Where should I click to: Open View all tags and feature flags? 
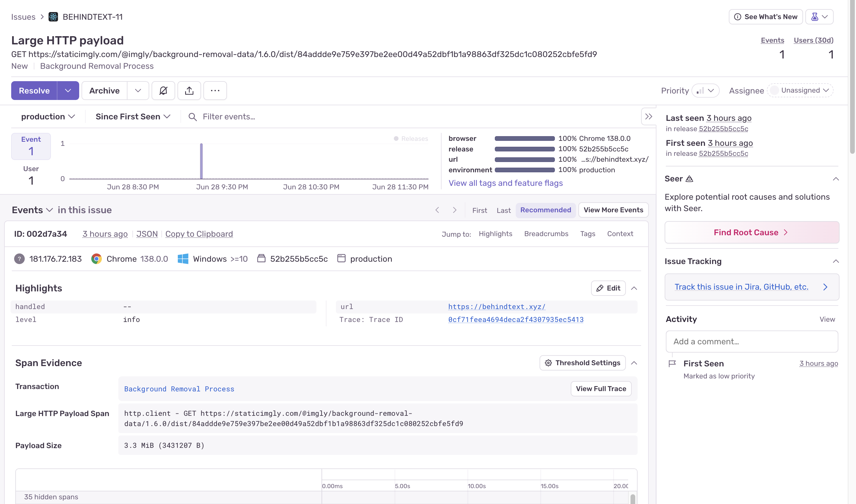tap(505, 183)
